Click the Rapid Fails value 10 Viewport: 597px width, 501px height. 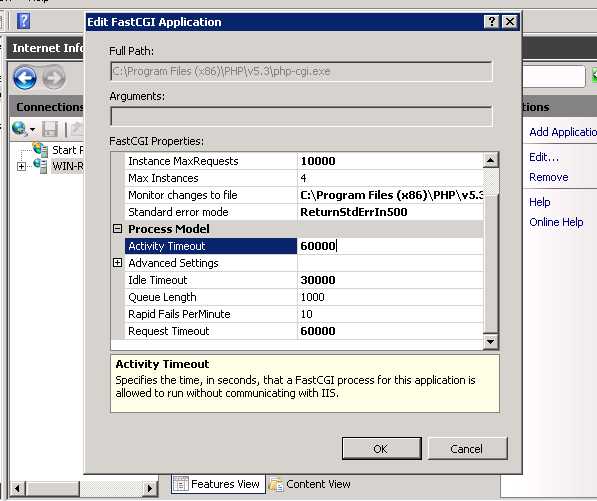coord(390,314)
